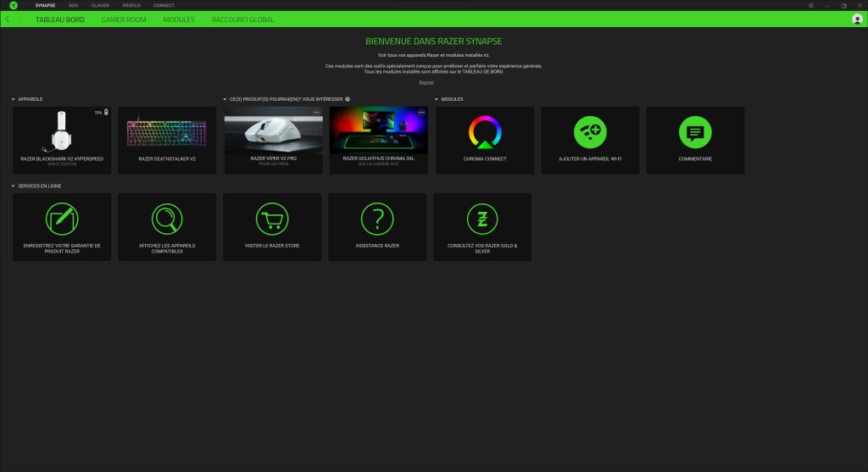Open the user account avatar
Viewport: 868px width, 472px height.
pos(857,19)
